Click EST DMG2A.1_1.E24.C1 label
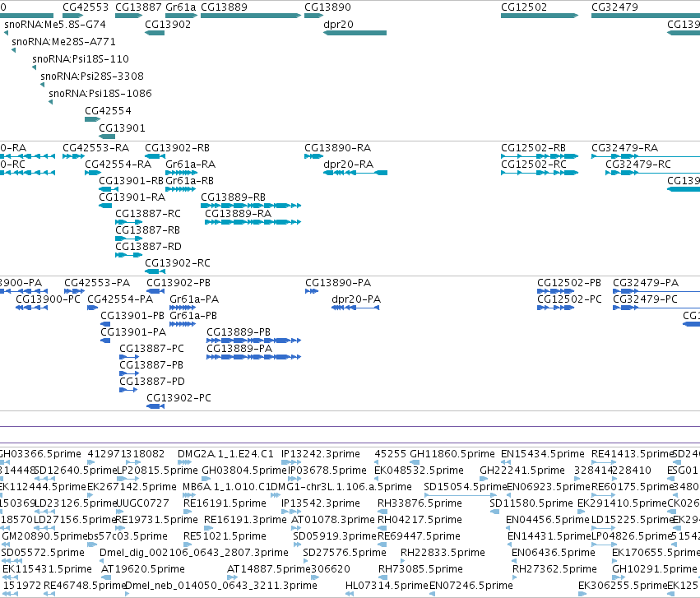Screen dimensions: 700x598 pos(225,454)
